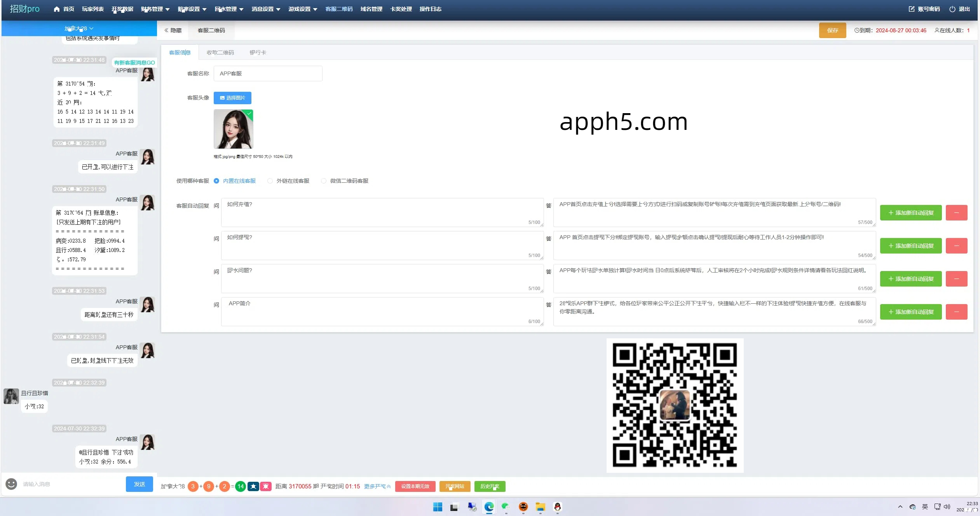The height and width of the screenshot is (516, 980).
Task: Open 开奖数据 in navbar
Action: 122,9
